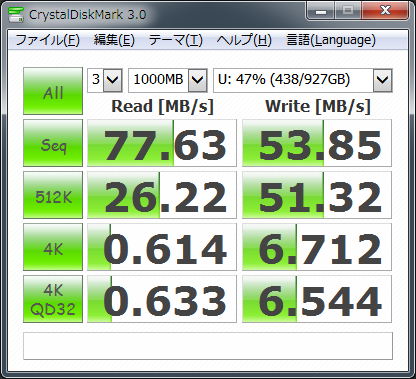Screen dimensions: 416x379
Task: Maximize the CrystalDiskMark window
Action: [348, 11]
